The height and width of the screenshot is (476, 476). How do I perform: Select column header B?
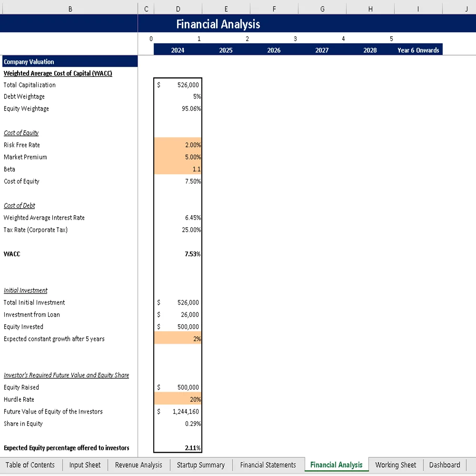coord(70,8)
